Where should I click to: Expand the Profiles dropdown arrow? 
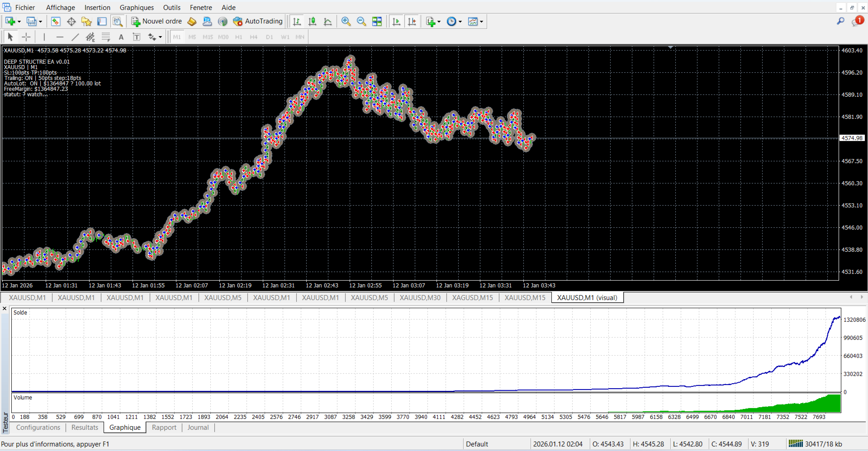(x=40, y=22)
